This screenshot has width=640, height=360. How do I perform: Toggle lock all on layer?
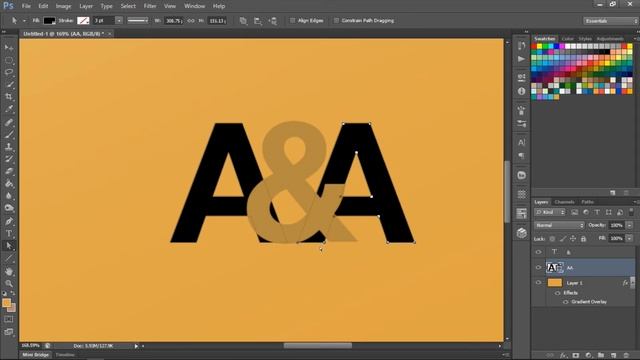pyautogui.click(x=583, y=238)
